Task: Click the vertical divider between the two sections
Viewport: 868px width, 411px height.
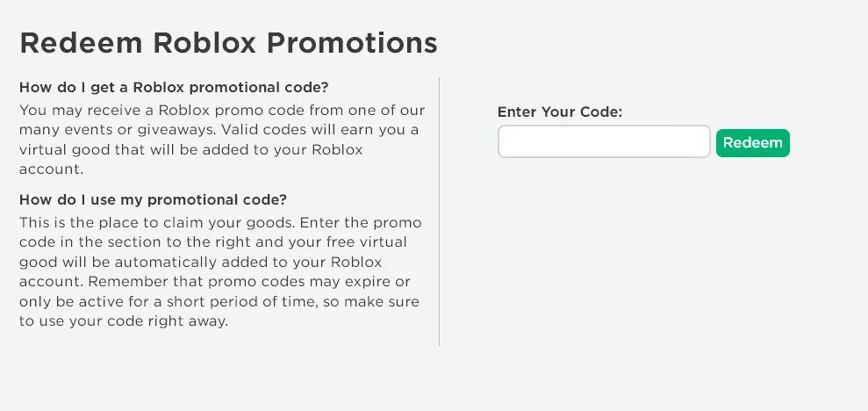Action: (439, 211)
